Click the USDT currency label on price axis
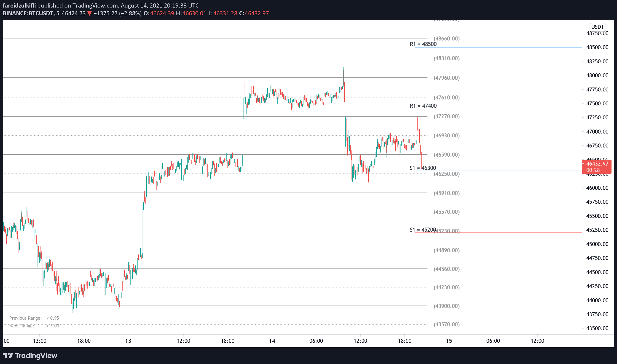Viewport: 617px width, 364px height. (597, 27)
